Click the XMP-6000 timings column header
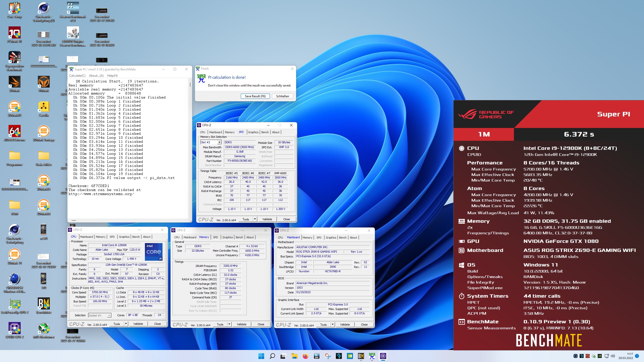The width and height of the screenshot is (644, 362). point(280,173)
